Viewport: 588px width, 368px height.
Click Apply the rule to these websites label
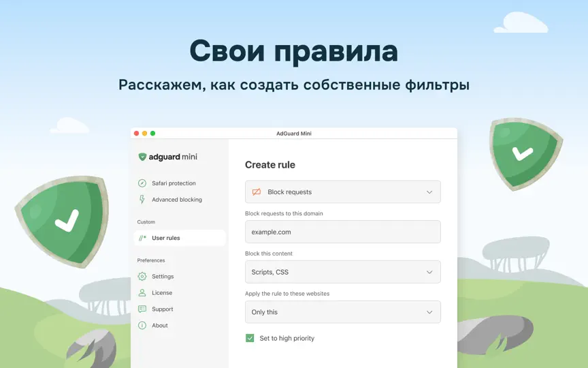[287, 294]
